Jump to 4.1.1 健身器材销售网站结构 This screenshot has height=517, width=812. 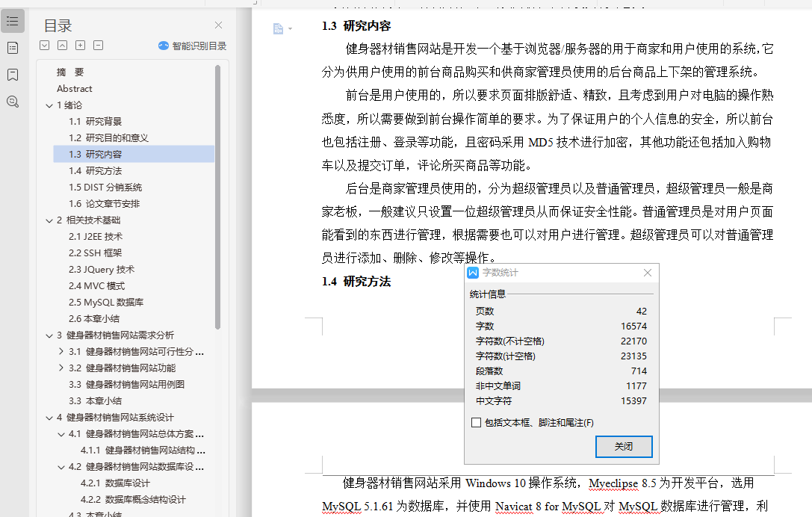click(x=143, y=451)
